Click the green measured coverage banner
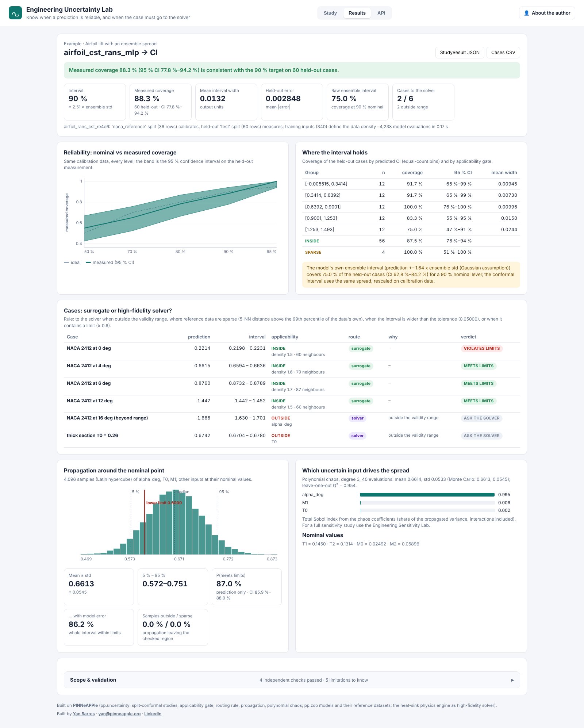584x728 pixels. pos(292,70)
